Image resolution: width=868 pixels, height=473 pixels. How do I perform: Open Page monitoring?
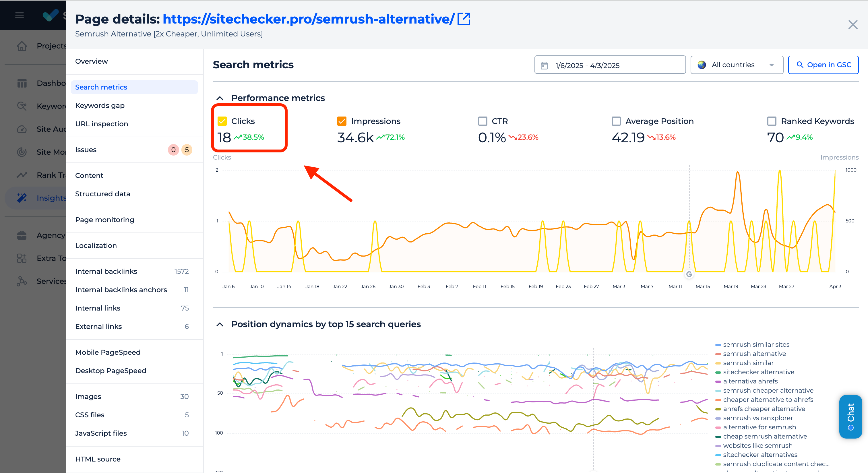(104, 220)
